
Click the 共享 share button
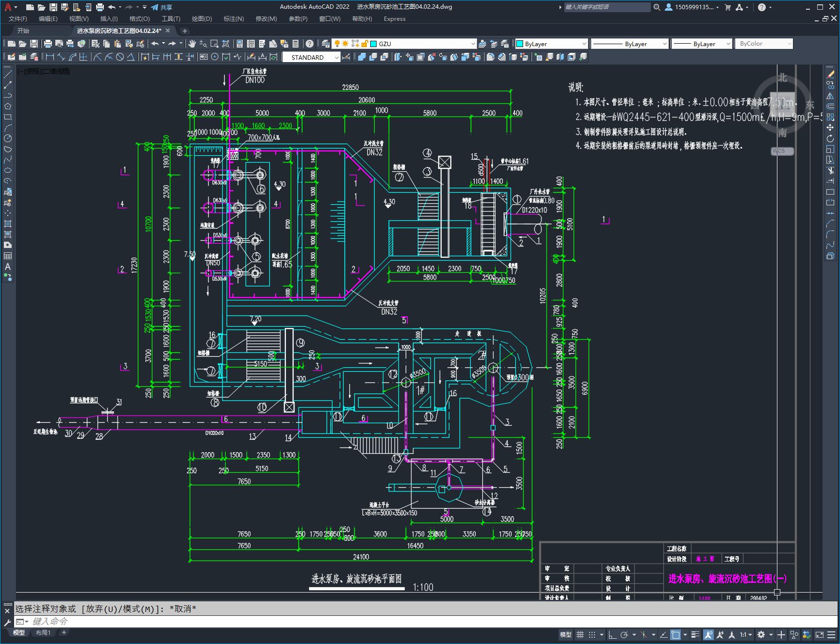(162, 7)
